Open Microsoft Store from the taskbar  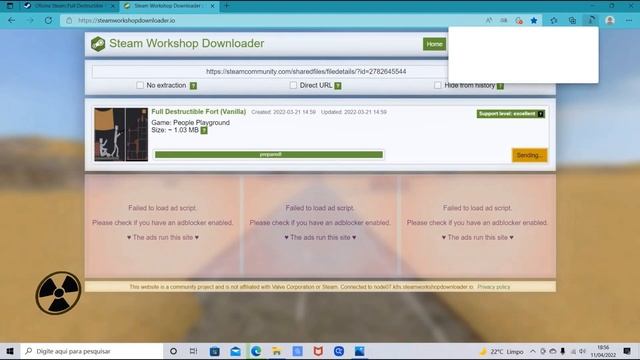pos(215,351)
